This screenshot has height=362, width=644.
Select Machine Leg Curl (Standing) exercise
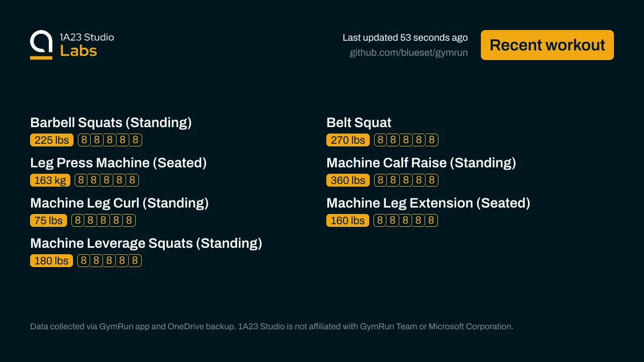pyautogui.click(x=119, y=203)
